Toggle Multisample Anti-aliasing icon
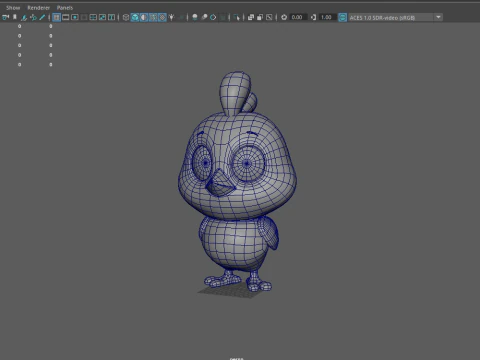480x360 pixels. point(213,17)
